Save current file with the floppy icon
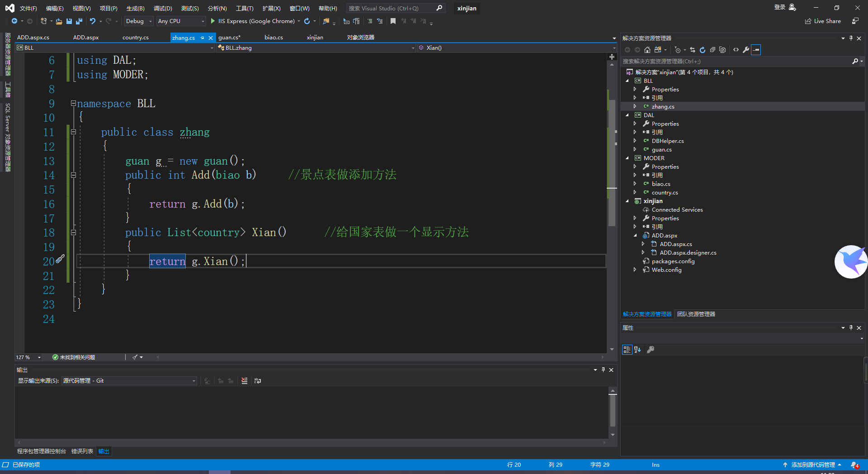The height and width of the screenshot is (474, 868). pyautogui.click(x=69, y=21)
